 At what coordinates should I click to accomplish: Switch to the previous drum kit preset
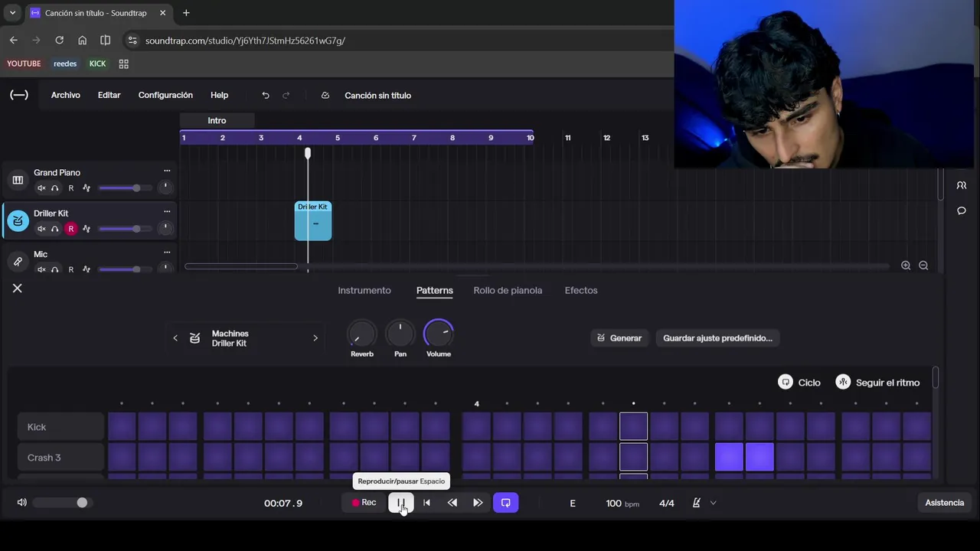point(175,338)
